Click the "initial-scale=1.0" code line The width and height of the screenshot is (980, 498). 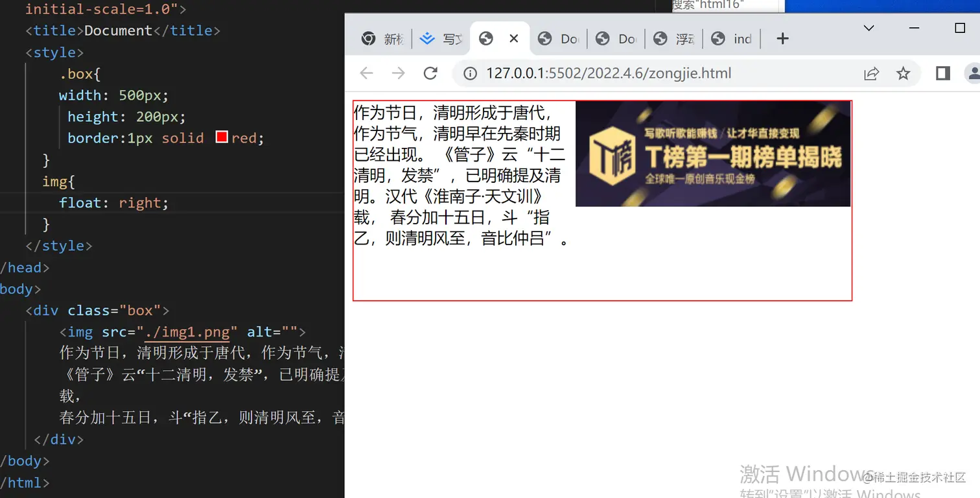[106, 9]
